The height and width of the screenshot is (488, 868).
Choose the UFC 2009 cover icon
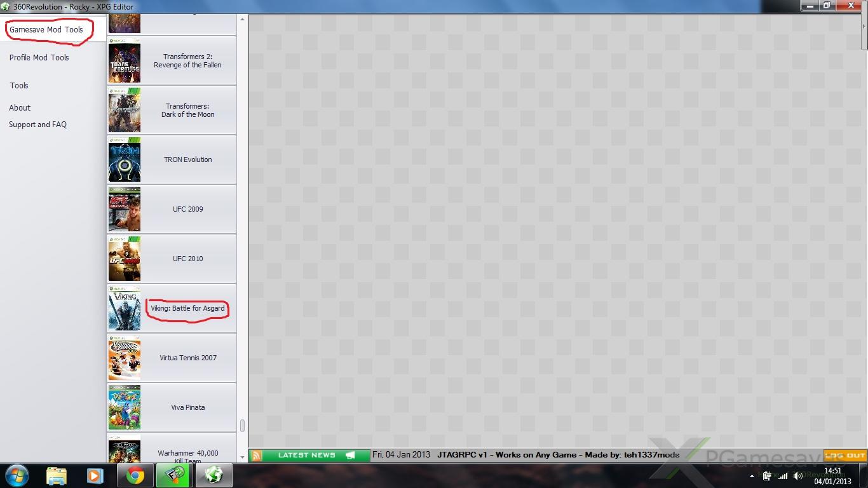pyautogui.click(x=125, y=209)
